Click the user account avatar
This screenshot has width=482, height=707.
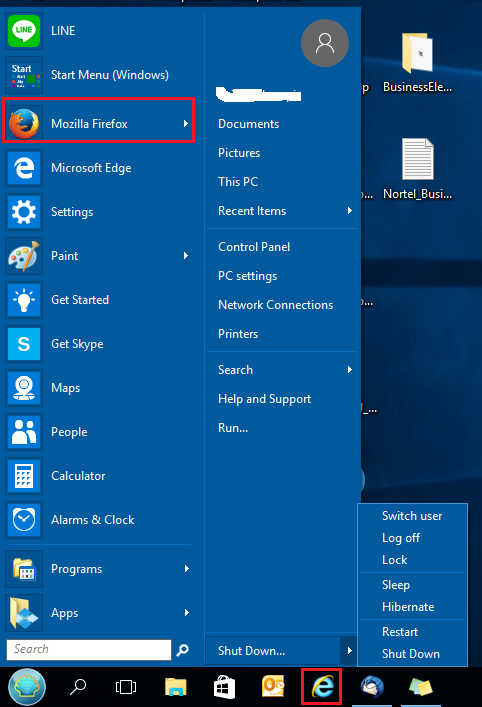pyautogui.click(x=325, y=43)
